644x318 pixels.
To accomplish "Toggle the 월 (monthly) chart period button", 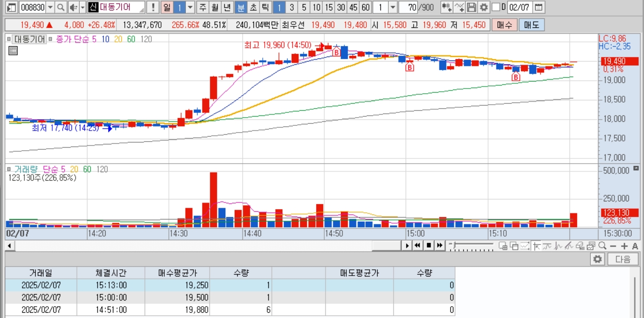I will [x=215, y=7].
